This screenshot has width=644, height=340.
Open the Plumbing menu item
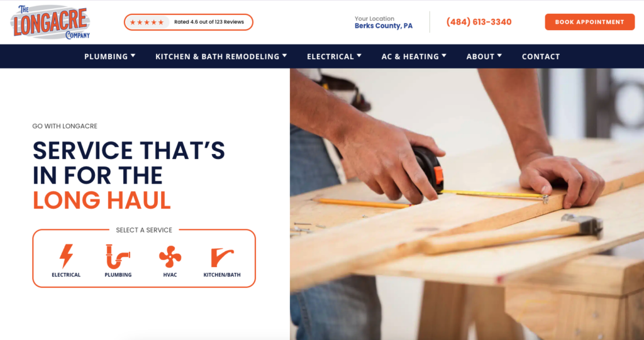coord(106,57)
